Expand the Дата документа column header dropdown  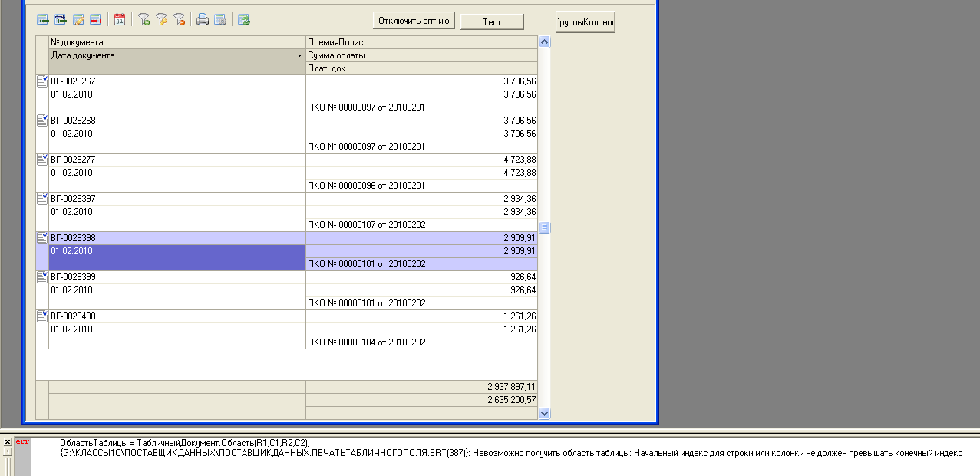click(x=299, y=56)
